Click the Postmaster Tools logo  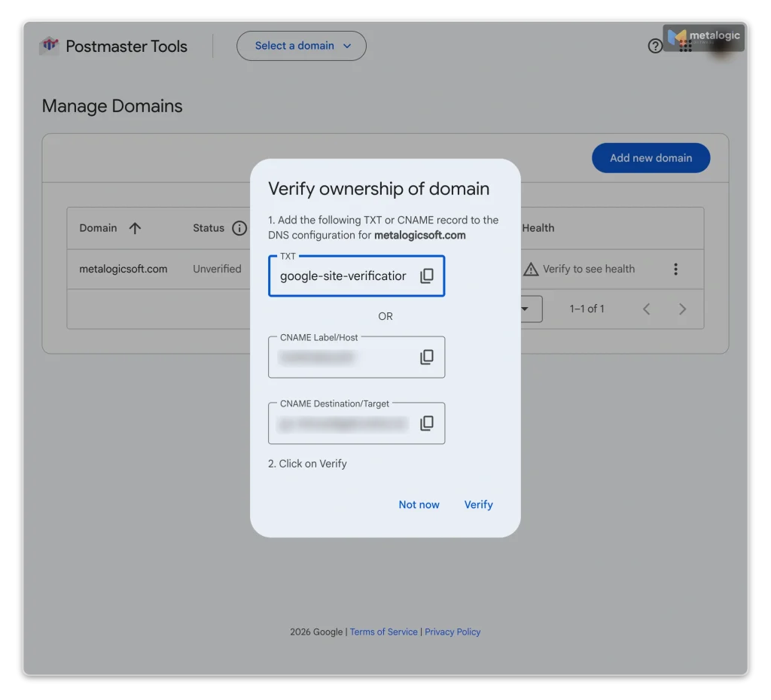click(x=49, y=46)
